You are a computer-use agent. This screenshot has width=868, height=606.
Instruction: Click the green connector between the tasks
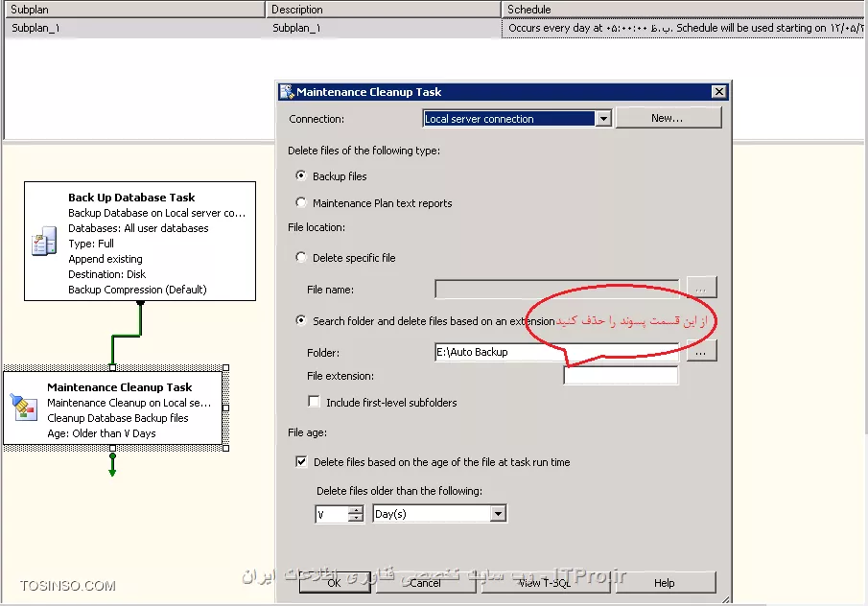tap(127, 335)
